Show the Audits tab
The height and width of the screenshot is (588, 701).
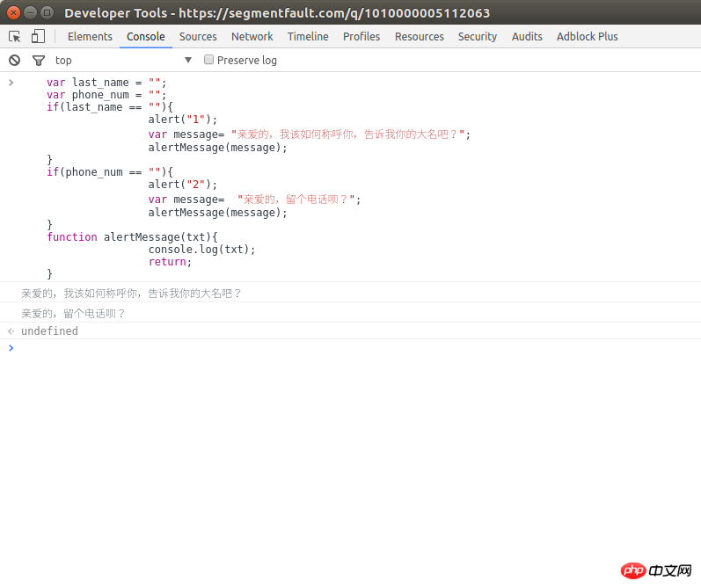click(x=527, y=36)
